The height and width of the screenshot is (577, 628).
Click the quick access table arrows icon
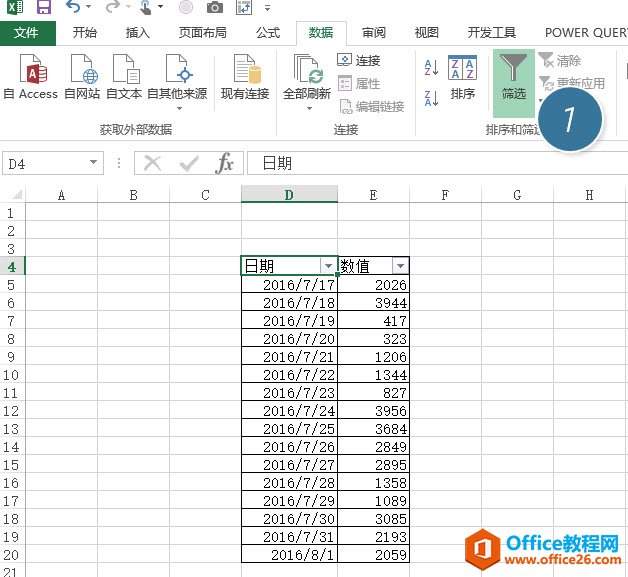click(x=244, y=7)
